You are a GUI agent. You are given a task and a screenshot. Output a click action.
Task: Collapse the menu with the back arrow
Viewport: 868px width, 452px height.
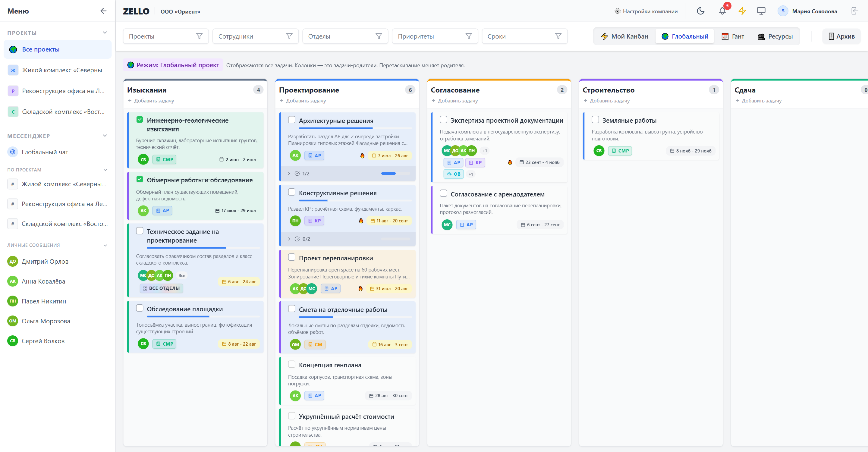103,11
